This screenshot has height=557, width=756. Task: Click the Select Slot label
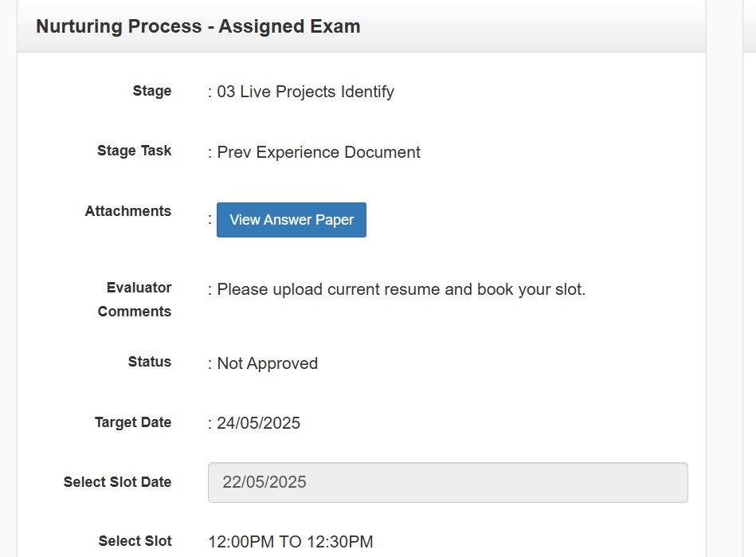(135, 541)
